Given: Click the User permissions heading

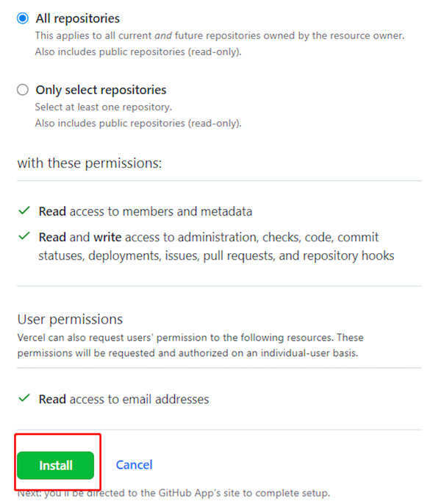Looking at the screenshot, I should (70, 319).
